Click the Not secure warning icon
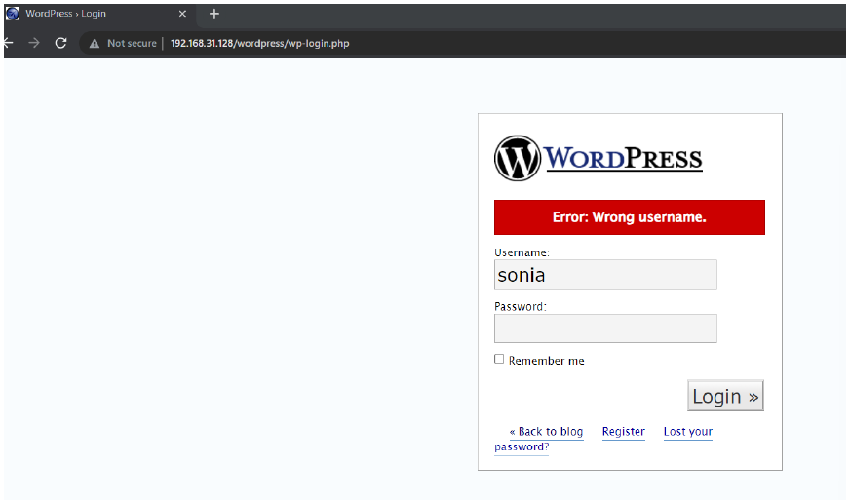 click(x=95, y=43)
